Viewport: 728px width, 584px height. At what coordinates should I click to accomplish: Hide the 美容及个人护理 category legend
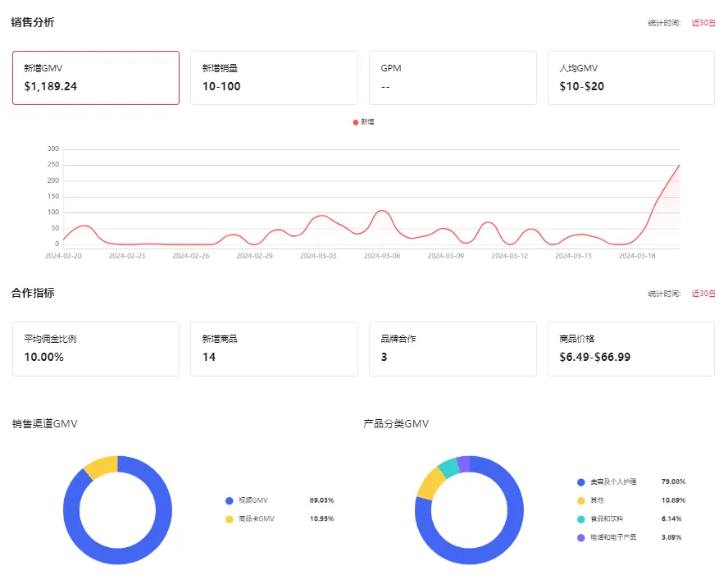coord(607,481)
